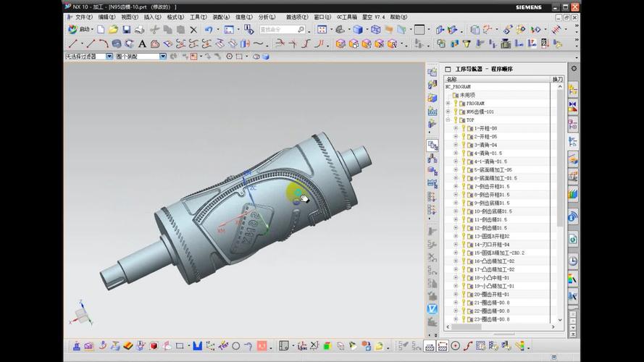Click the Open folder icon

pyautogui.click(x=113, y=30)
